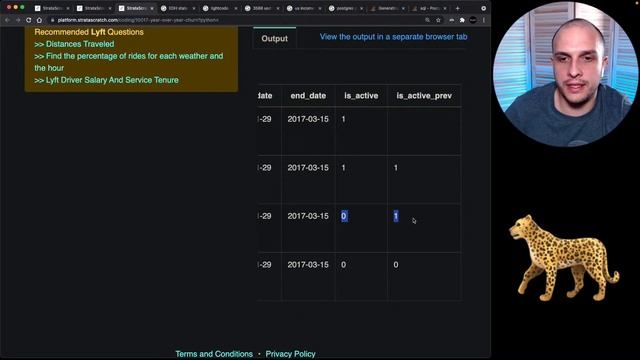Open the browser extensions puzzle icon
640x360 pixels.
[462, 20]
